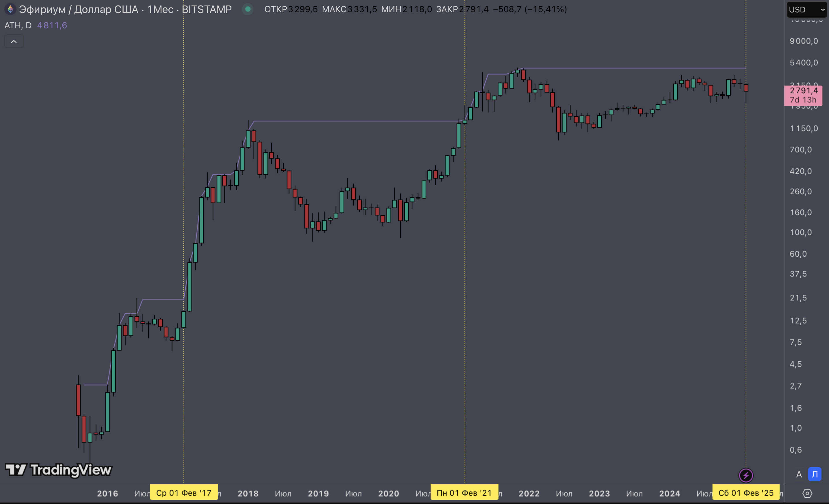The height and width of the screenshot is (504, 829).
Task: Toggle auto scale 'A' button
Action: (x=799, y=474)
